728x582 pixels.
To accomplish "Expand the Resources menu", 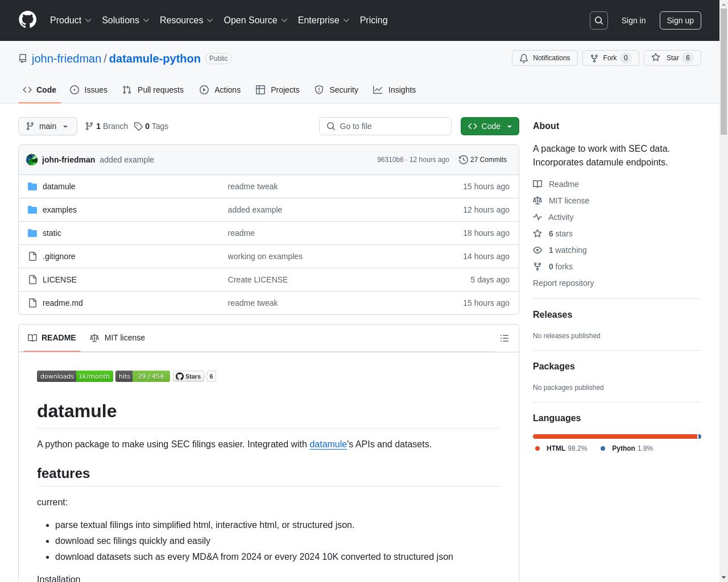I will click(x=187, y=20).
